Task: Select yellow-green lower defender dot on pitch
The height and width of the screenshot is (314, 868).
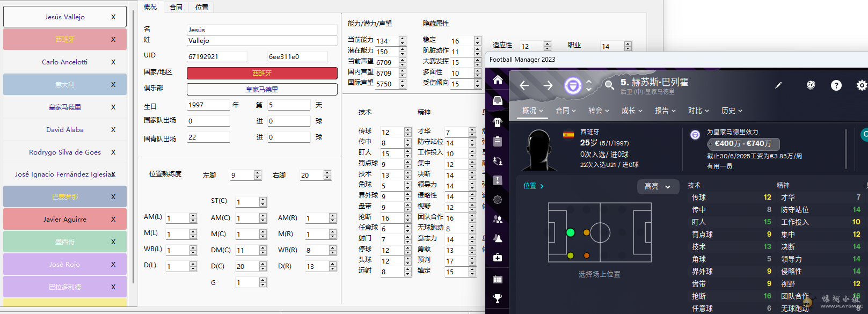Action: 571,255
